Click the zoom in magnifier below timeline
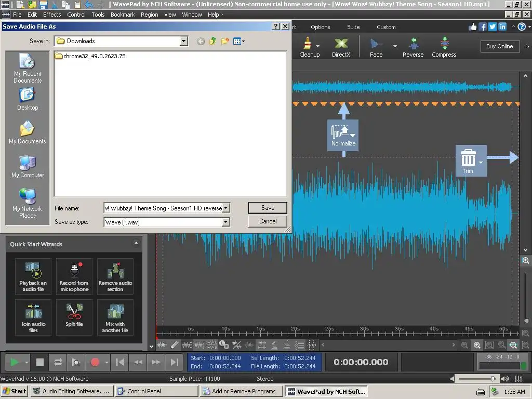This screenshot has width=532, height=399. click(477, 345)
